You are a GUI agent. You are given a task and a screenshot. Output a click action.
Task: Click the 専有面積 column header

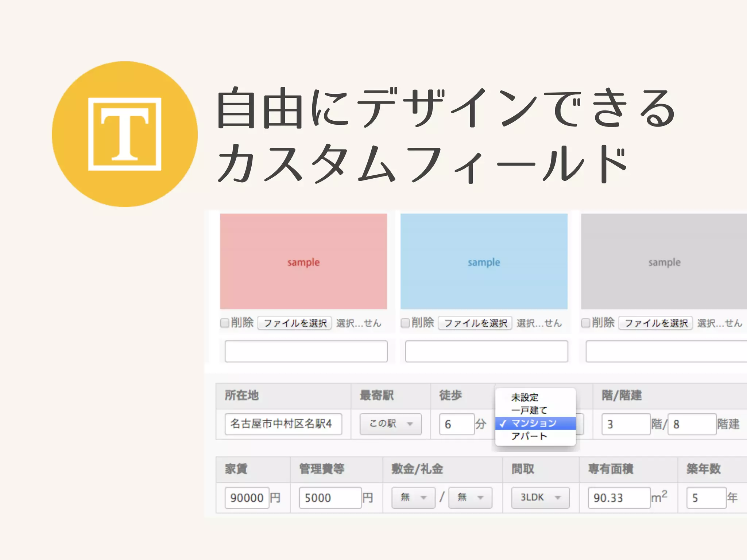[x=628, y=469]
